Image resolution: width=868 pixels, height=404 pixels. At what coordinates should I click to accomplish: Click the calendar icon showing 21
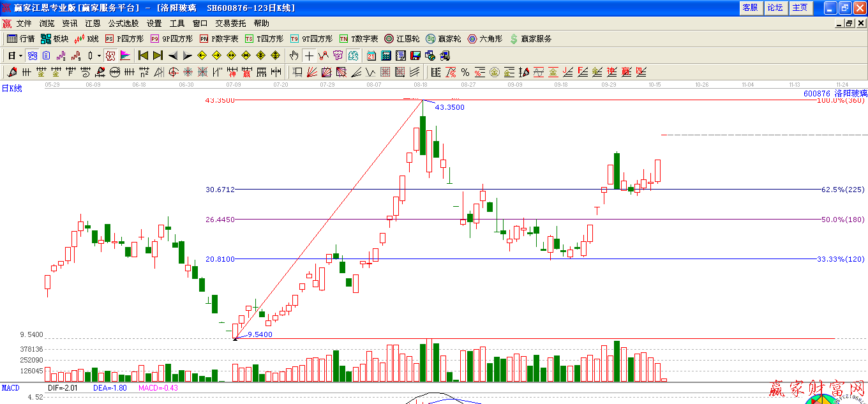click(x=371, y=56)
